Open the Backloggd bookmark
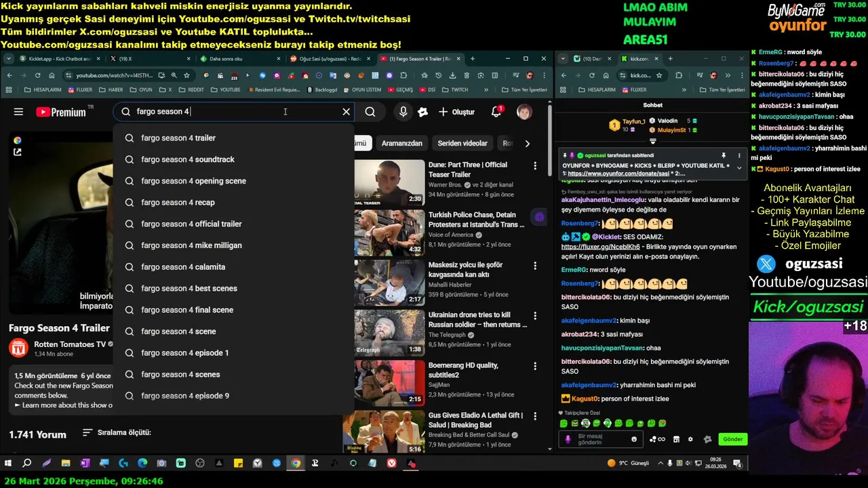Viewport: 868px width, 488px height. pos(322,89)
